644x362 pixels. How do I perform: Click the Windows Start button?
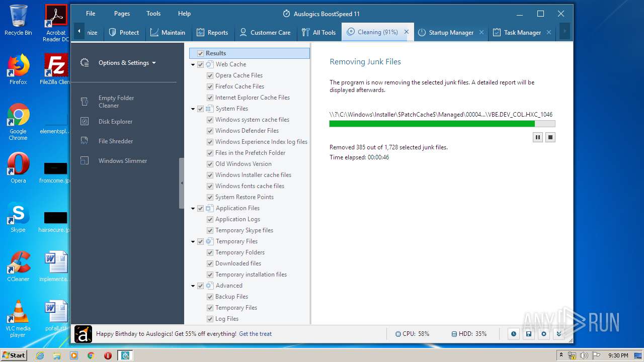[x=14, y=355]
